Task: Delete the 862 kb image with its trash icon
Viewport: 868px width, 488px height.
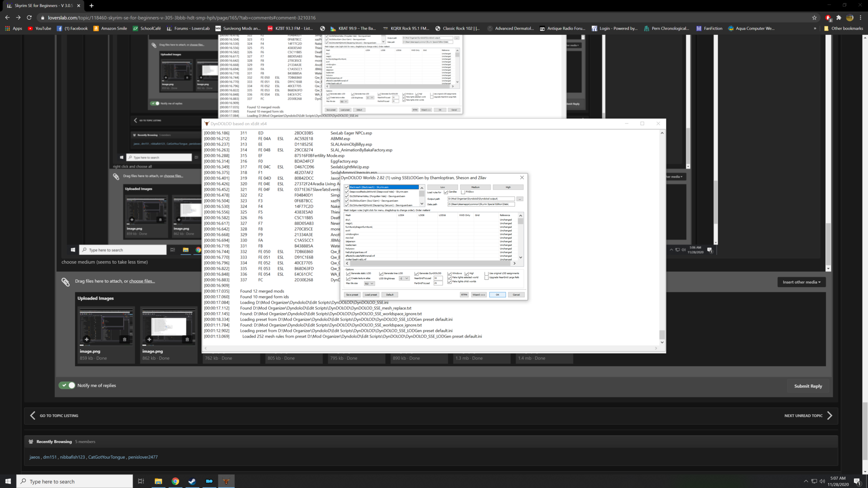Action: tap(187, 339)
